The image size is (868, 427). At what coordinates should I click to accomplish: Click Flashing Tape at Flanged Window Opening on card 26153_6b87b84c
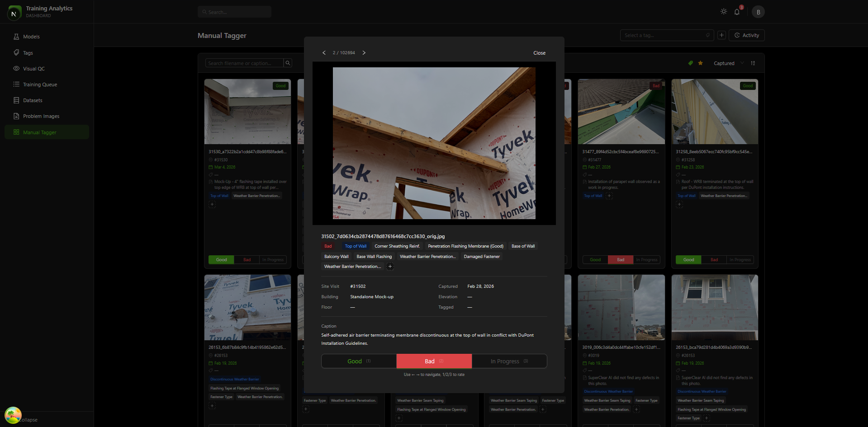tap(244, 388)
